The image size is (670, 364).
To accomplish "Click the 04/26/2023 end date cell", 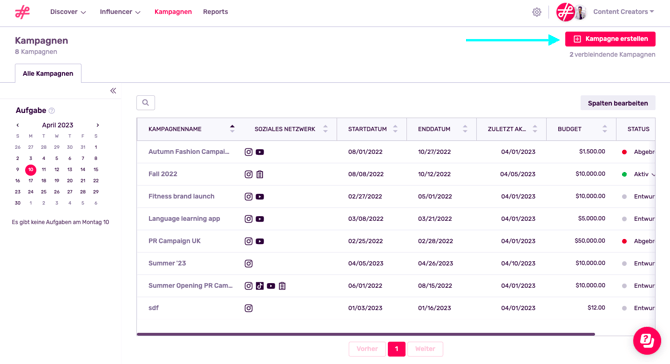I will pos(435,263).
